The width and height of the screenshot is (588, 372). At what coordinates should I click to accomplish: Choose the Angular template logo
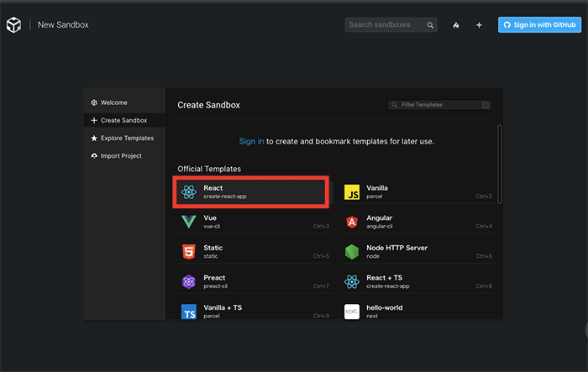point(352,223)
